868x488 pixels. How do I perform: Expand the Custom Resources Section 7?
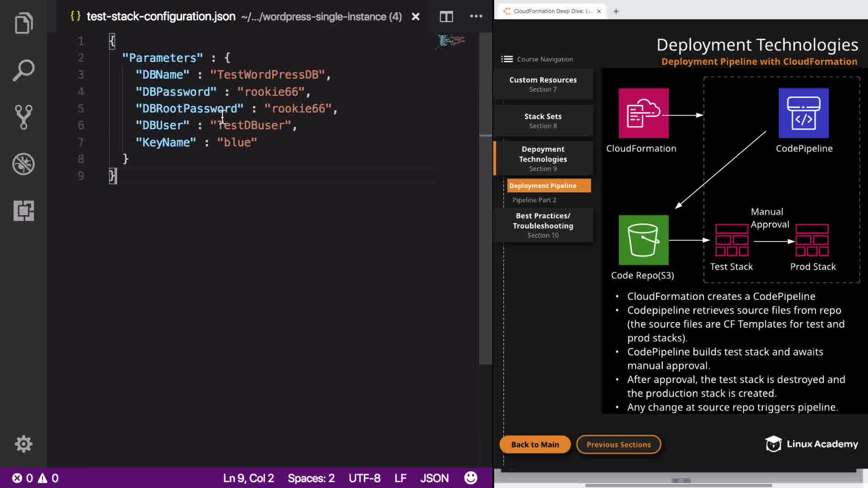coord(543,84)
